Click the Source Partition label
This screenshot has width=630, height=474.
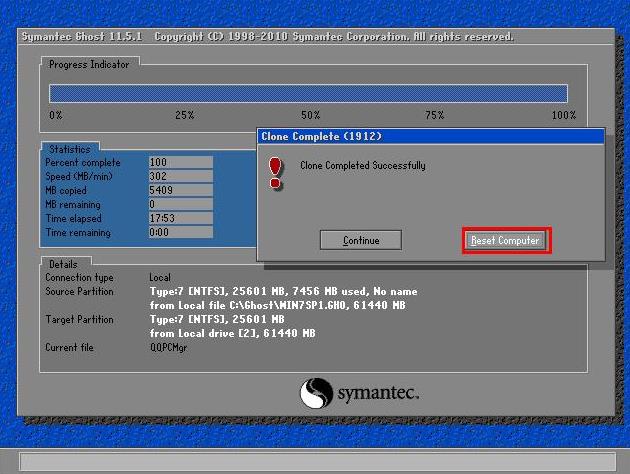[x=80, y=292]
